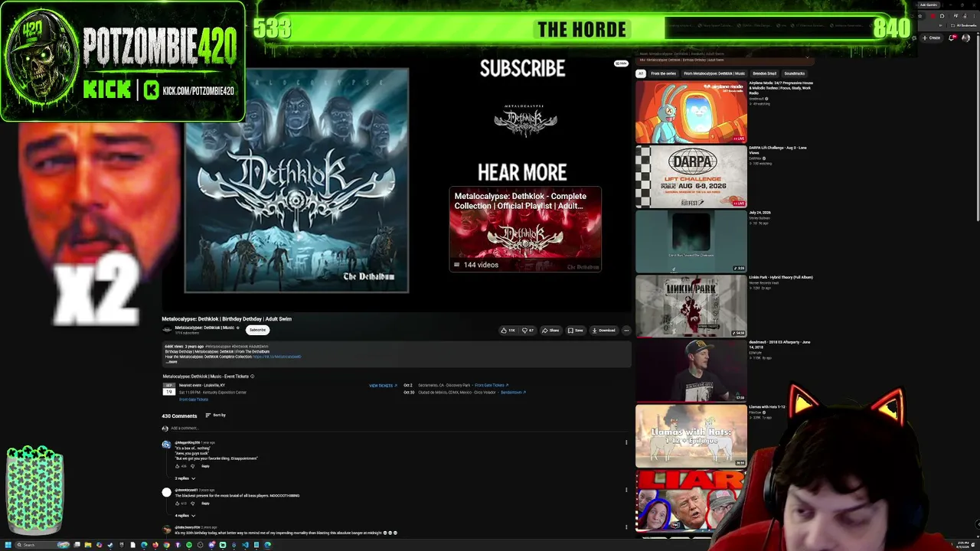The image size is (980, 551).
Task: Select the Brendon Small chip
Action: (764, 73)
